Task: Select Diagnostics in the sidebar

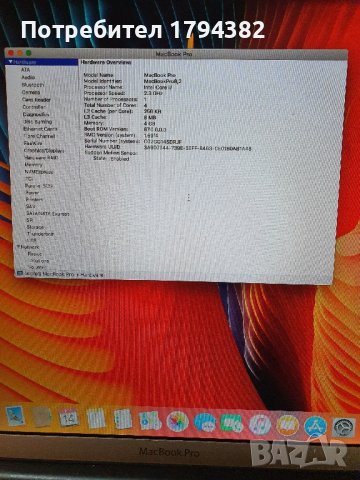Action: pos(36,114)
